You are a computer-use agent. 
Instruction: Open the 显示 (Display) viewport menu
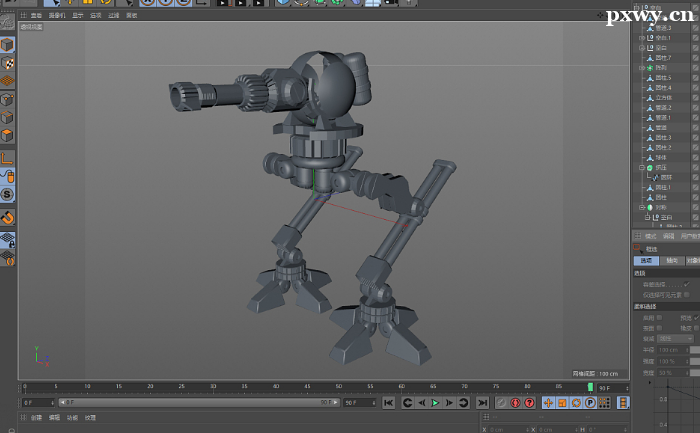[77, 16]
